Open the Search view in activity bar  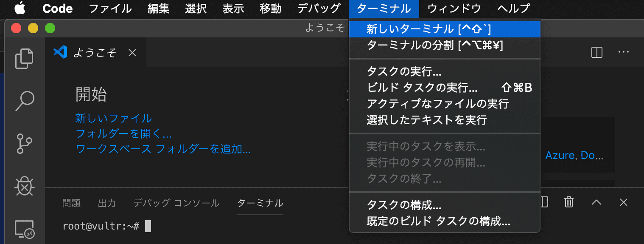point(24,101)
